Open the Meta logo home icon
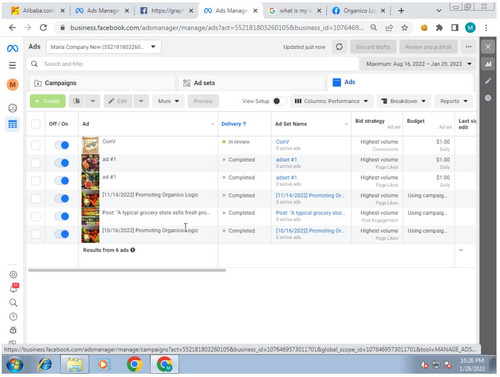Image resolution: width=500 pixels, height=377 pixels. (12, 48)
